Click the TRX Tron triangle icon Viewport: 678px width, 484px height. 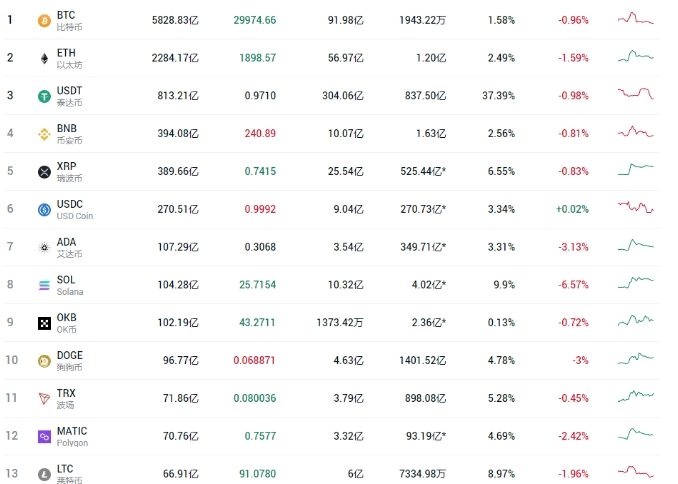pyautogui.click(x=44, y=398)
